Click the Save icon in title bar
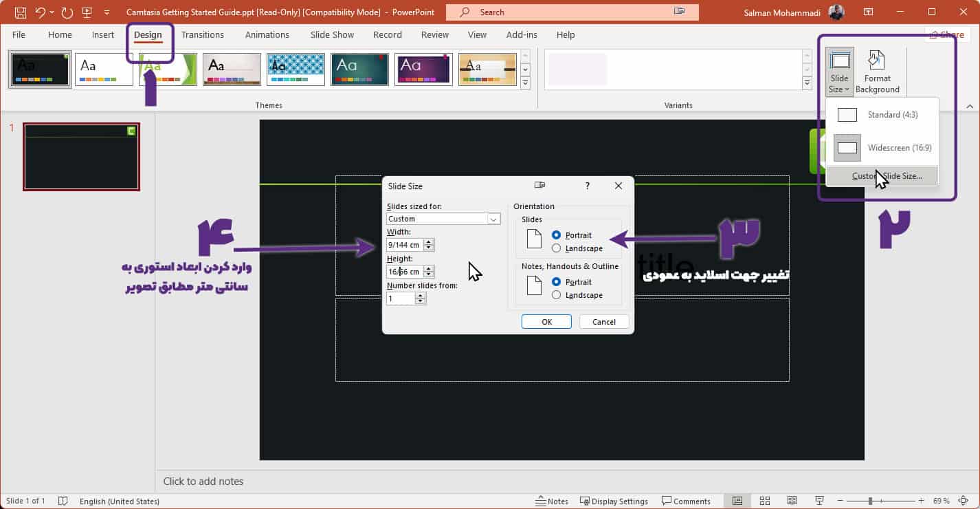Viewport: 980px width, 509px height. pos(21,12)
